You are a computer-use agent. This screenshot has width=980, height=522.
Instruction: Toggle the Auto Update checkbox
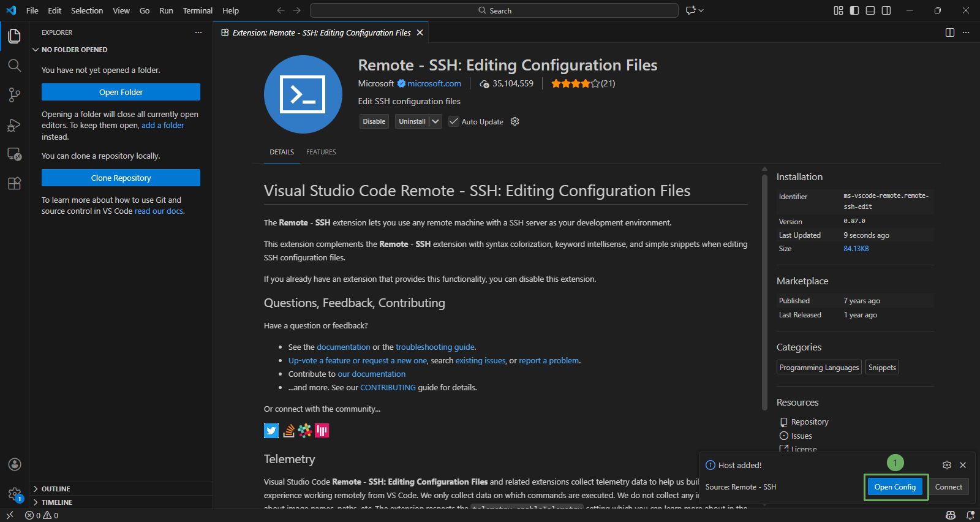click(454, 121)
